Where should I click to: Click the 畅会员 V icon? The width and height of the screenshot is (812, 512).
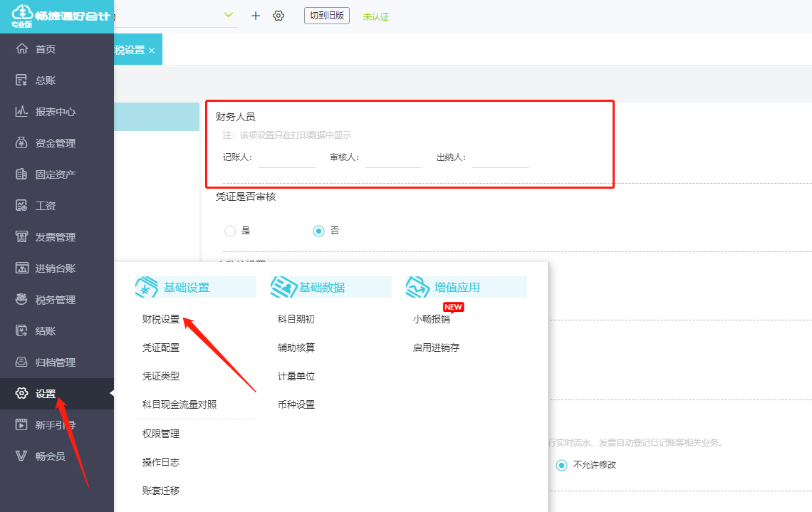click(22, 456)
